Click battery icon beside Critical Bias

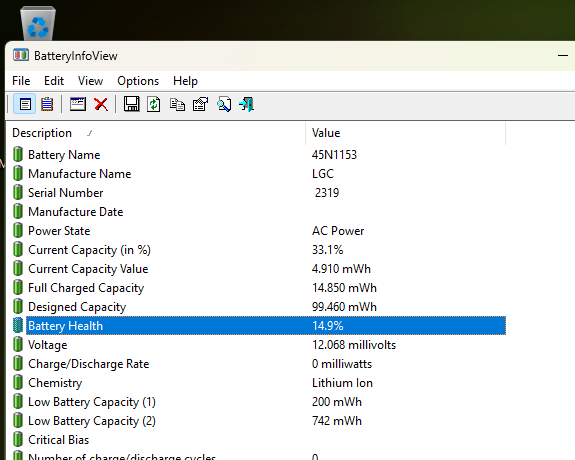tap(18, 440)
